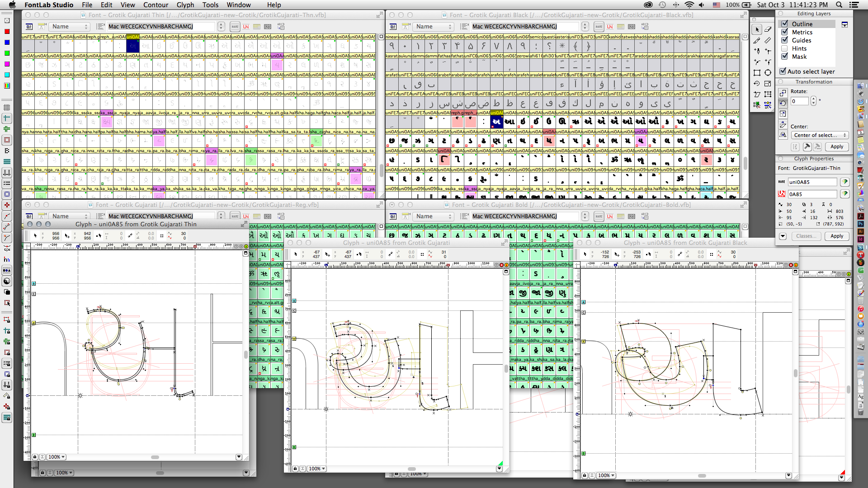Click the Names mode icon in the font window toolbar
The height and width of the screenshot is (488, 868).
pyautogui.click(x=235, y=27)
